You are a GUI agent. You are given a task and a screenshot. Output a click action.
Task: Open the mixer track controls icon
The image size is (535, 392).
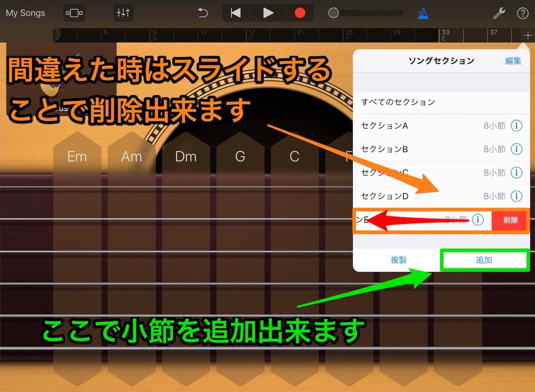click(123, 13)
